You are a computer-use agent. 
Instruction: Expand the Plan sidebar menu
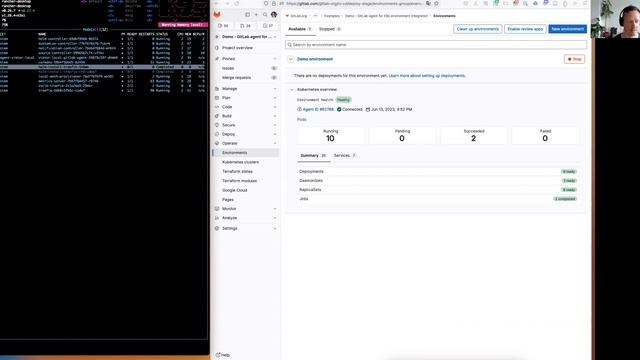click(x=275, y=98)
